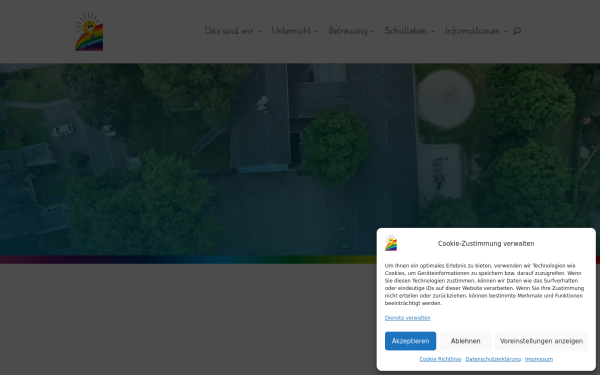Click the rainbow sun school logo in the header
This screenshot has height=375, width=600.
[x=89, y=31]
